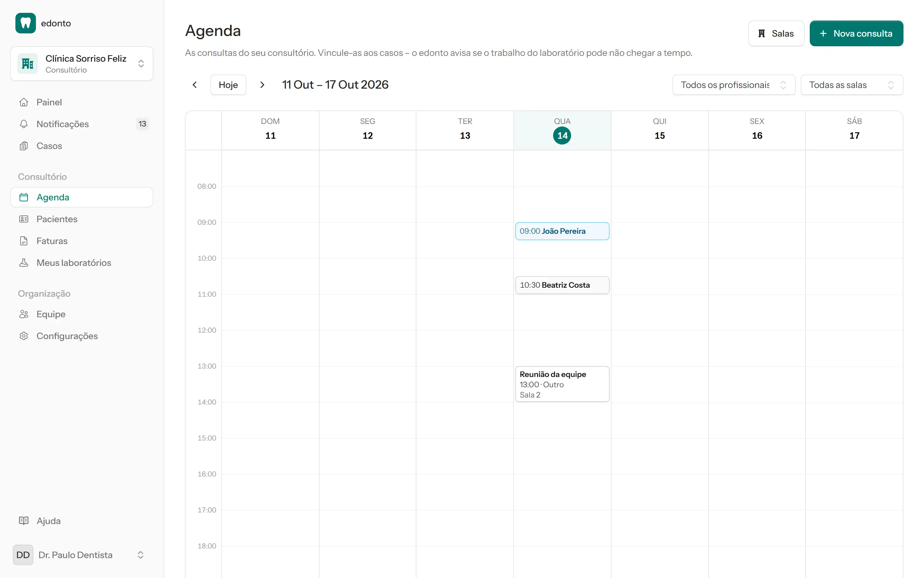The height and width of the screenshot is (578, 924).
Task: Open Ajuda in the sidebar
Action: click(x=82, y=521)
